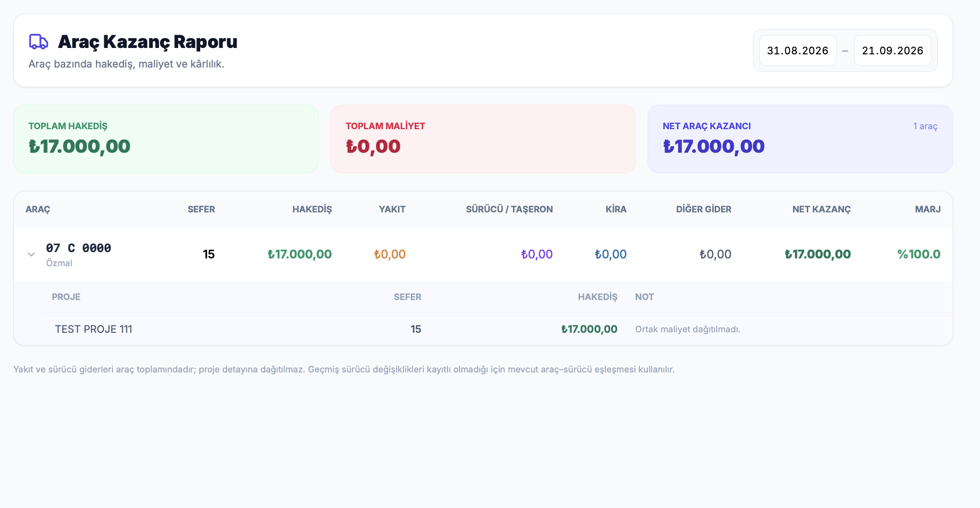This screenshot has height=508, width=980.
Task: Click the KİRA column header
Action: click(616, 209)
